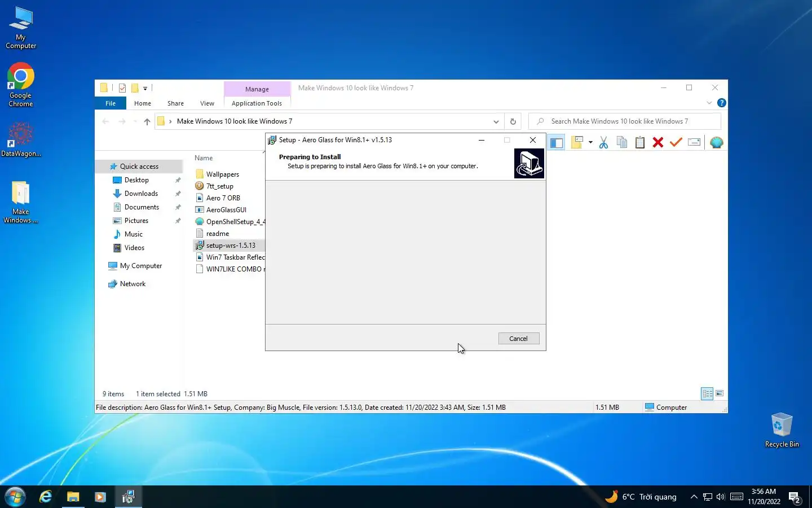Expand the address bar history dropdown
The width and height of the screenshot is (812, 508).
pyautogui.click(x=496, y=121)
